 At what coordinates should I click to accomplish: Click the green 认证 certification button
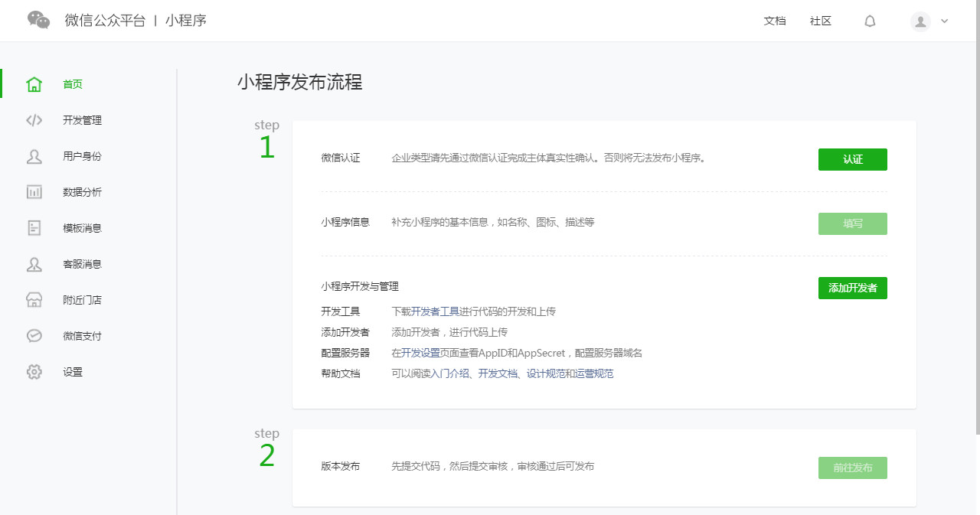852,159
